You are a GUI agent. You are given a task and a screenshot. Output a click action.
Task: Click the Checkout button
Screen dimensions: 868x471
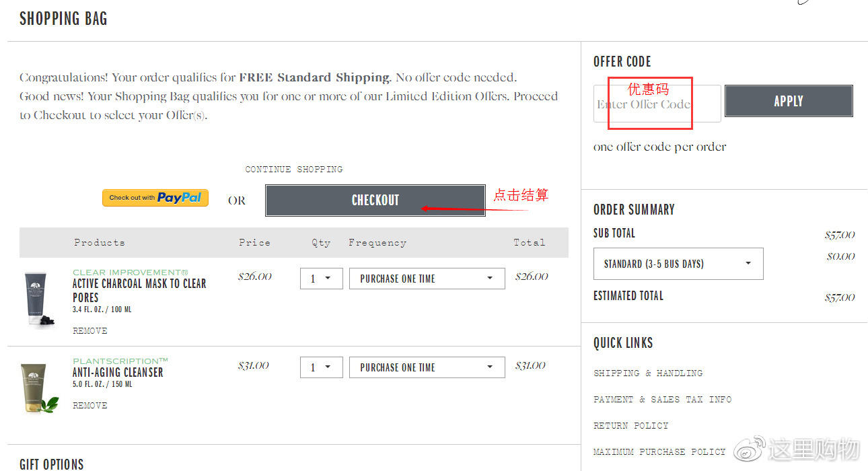point(375,201)
